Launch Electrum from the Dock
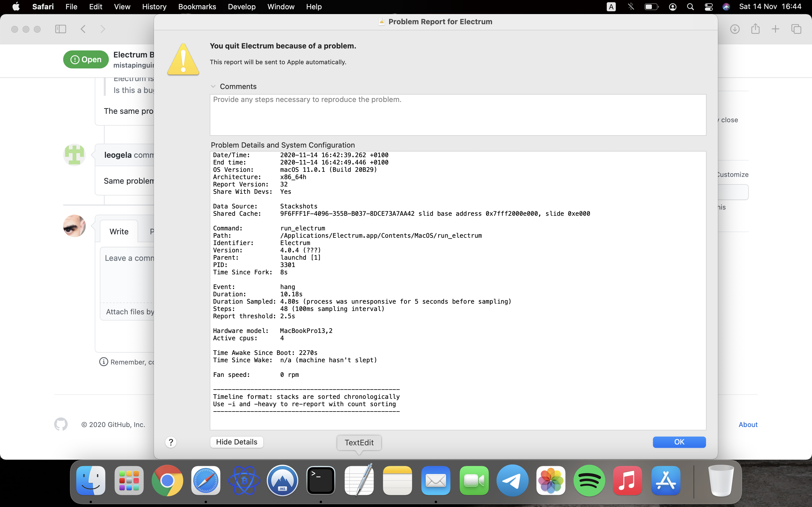 pos(244,480)
